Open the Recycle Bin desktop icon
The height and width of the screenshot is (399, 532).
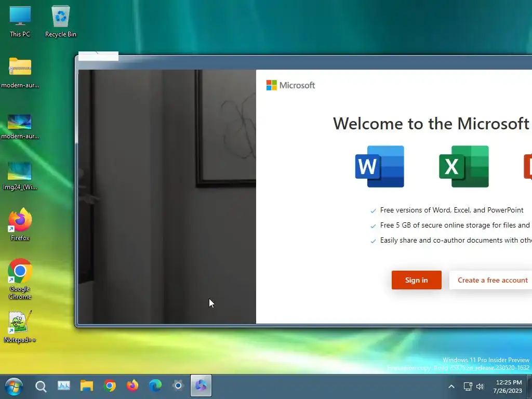pyautogui.click(x=61, y=21)
